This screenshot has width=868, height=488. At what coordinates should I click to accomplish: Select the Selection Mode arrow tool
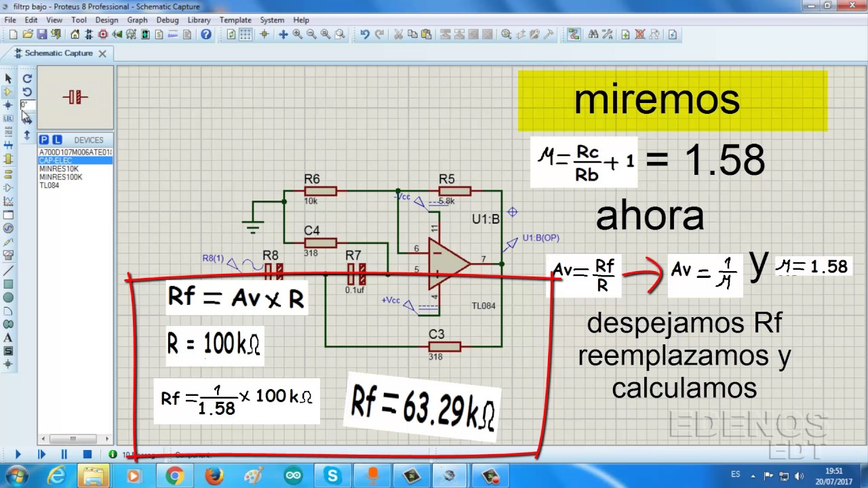[x=8, y=78]
